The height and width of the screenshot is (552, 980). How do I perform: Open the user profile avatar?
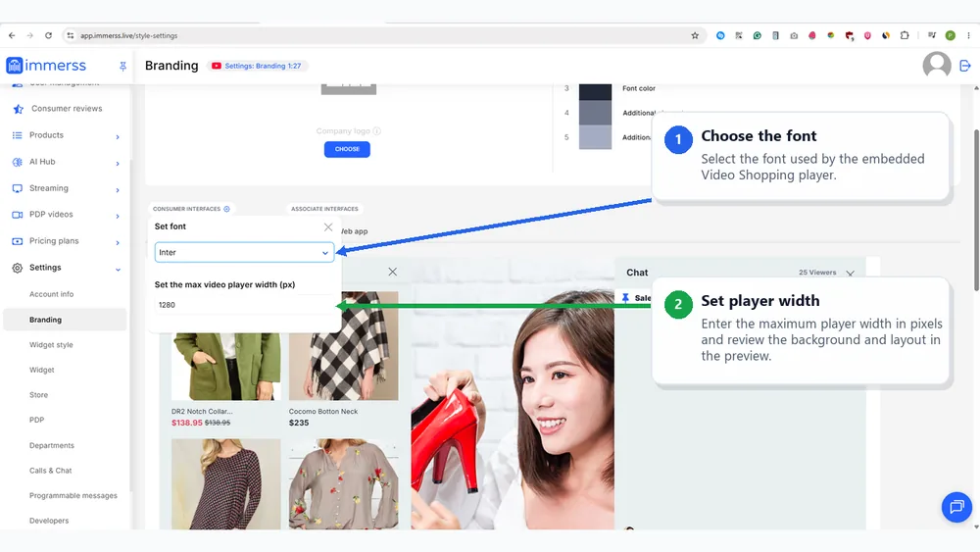(x=936, y=65)
